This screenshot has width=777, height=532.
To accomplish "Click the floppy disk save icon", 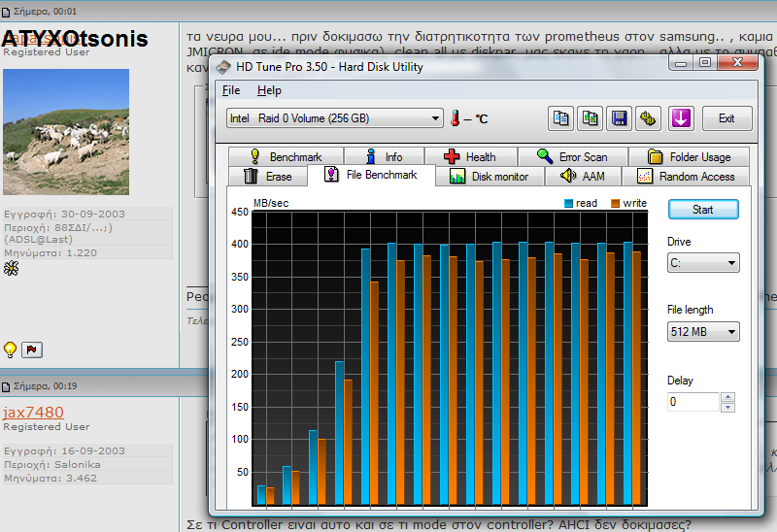I will click(x=619, y=118).
